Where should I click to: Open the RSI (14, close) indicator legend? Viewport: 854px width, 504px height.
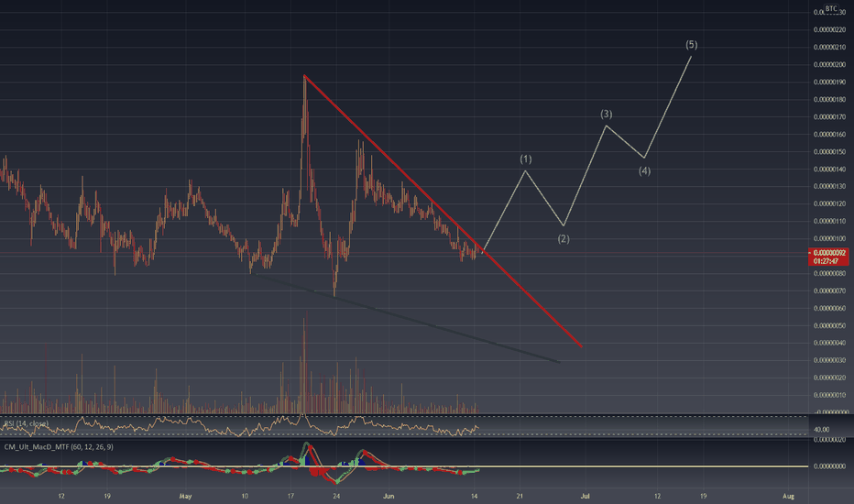click(x=27, y=423)
